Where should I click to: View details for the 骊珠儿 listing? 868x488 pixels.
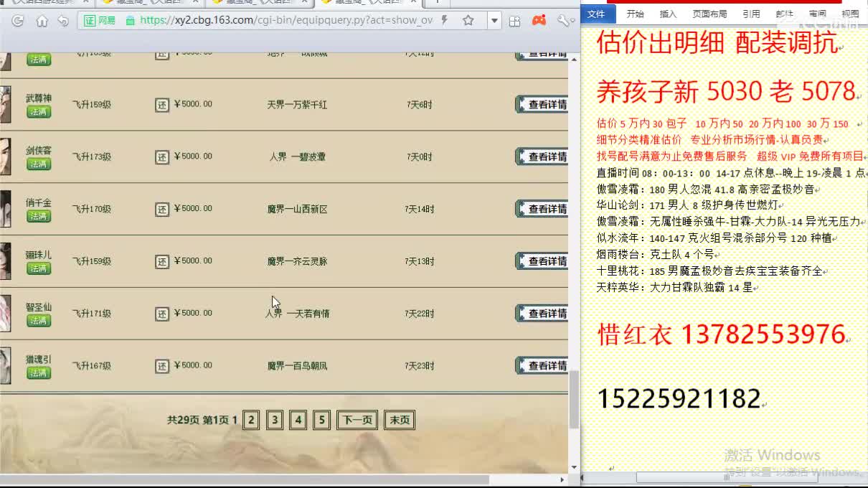(542, 261)
